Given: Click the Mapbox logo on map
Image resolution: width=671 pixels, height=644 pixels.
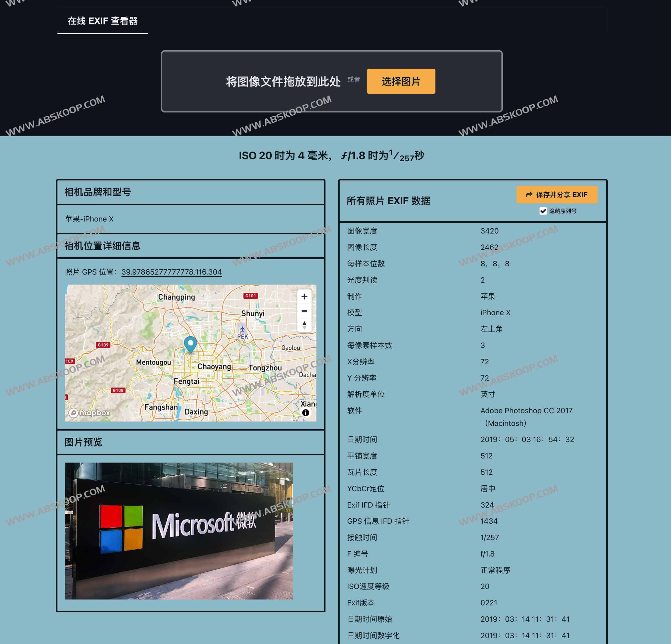Looking at the screenshot, I should (x=90, y=413).
